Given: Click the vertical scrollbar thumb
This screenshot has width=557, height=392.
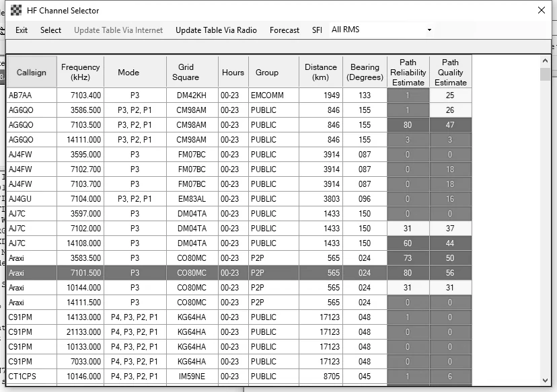Looking at the screenshot, I should coord(545,74).
